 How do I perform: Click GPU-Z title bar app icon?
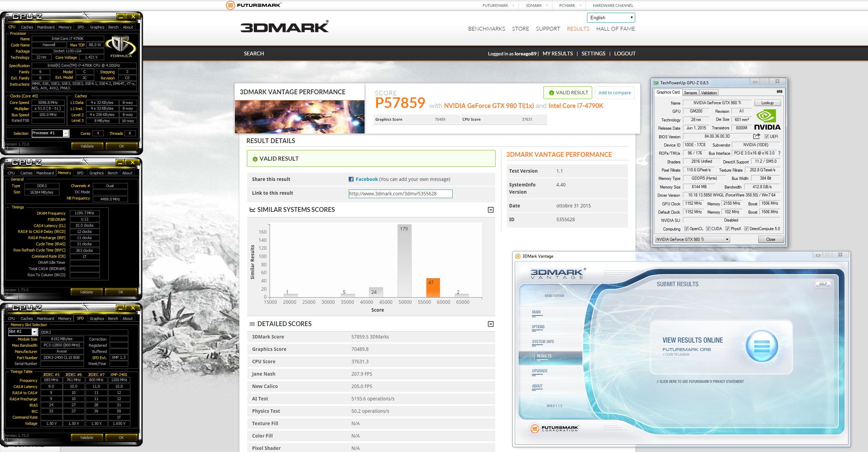click(x=656, y=83)
